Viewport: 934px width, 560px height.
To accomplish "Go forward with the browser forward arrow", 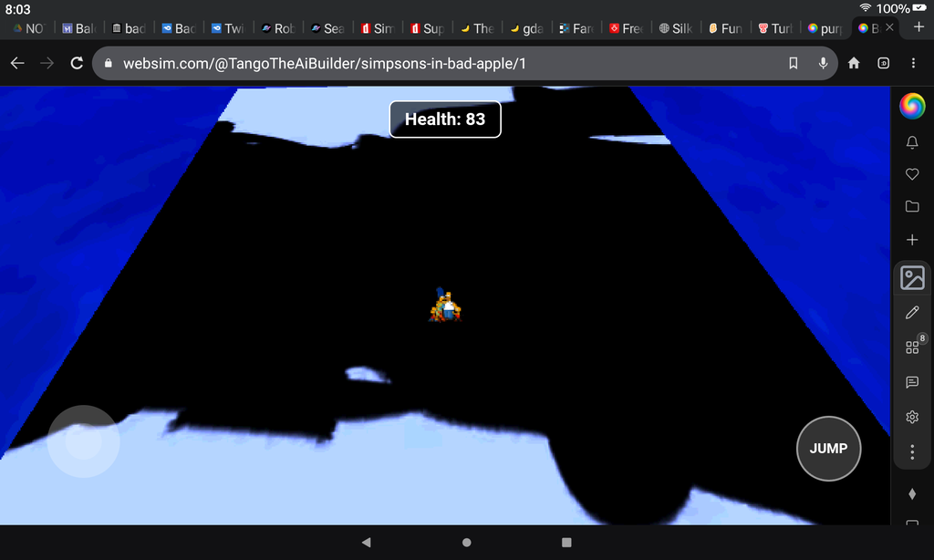I will click(x=47, y=63).
